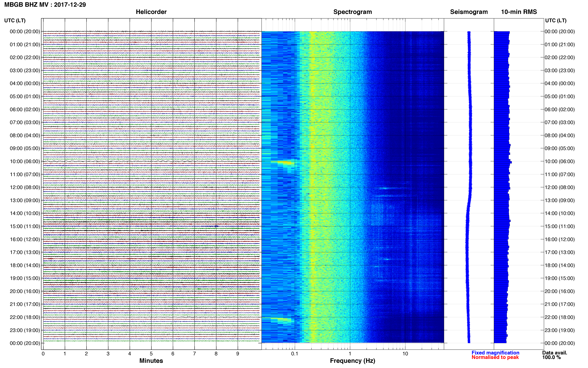Screen dimensions: 588x368
Task: Click the right 'UTC (LT)' axis label
Action: pyautogui.click(x=556, y=20)
